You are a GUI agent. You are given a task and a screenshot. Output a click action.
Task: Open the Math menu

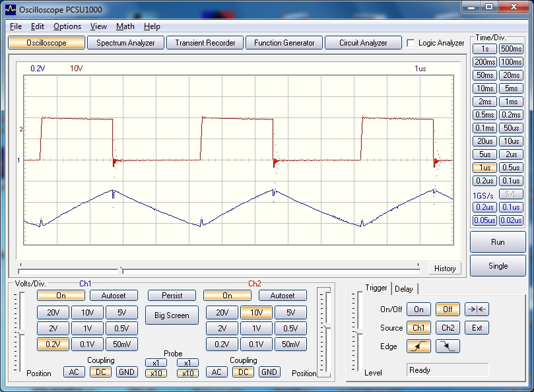coord(125,26)
